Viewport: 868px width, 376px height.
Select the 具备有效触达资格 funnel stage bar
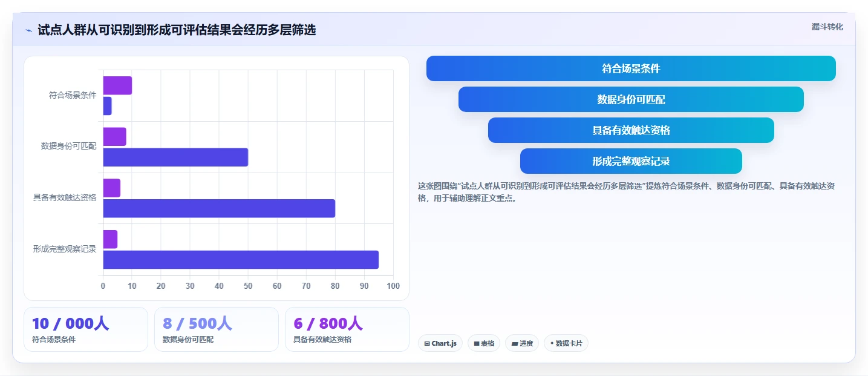631,130
